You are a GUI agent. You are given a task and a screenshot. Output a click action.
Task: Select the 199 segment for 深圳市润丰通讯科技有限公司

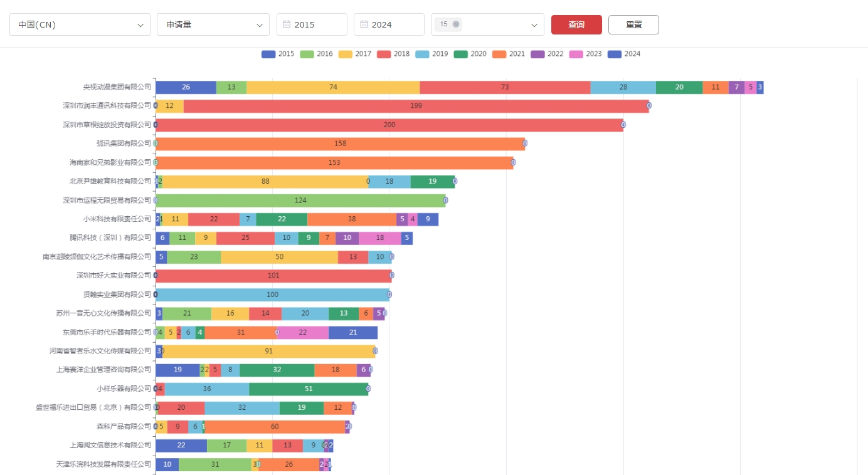point(416,106)
